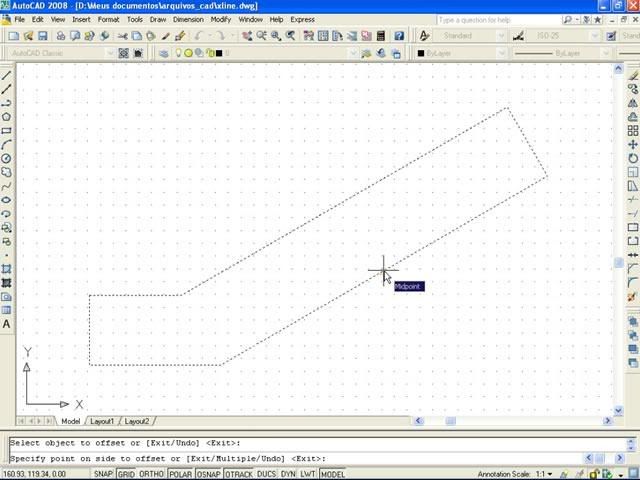Toggle ORTHO mode in status bar
The height and width of the screenshot is (480, 640).
point(151,474)
